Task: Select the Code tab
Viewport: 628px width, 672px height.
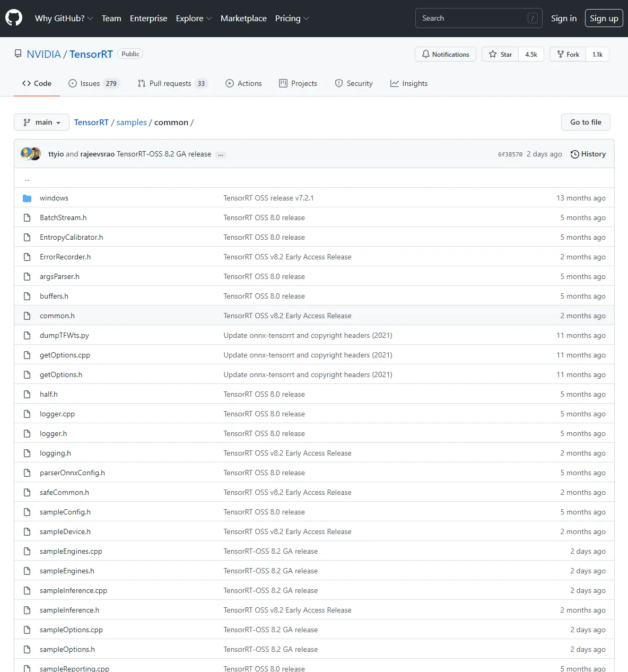Action: click(x=37, y=83)
